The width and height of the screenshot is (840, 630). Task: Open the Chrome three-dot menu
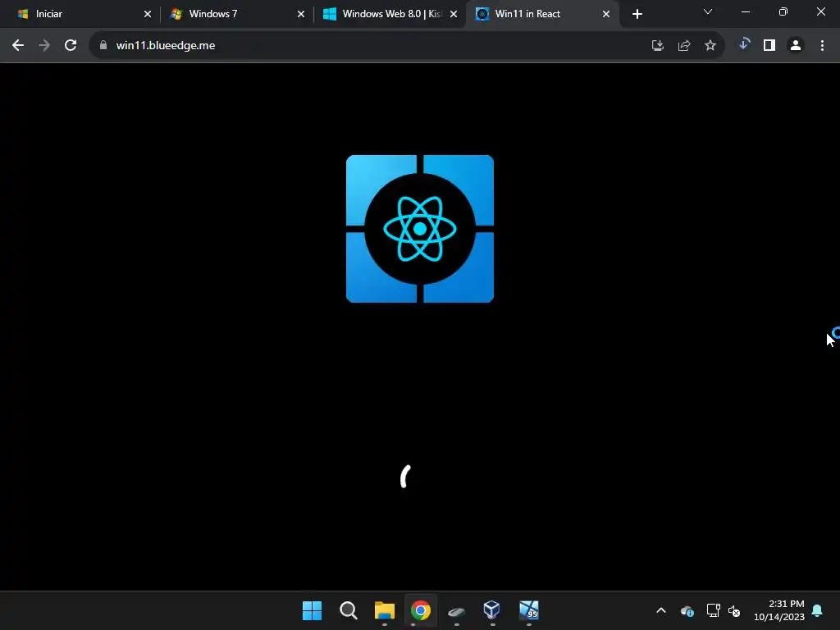[x=822, y=46]
